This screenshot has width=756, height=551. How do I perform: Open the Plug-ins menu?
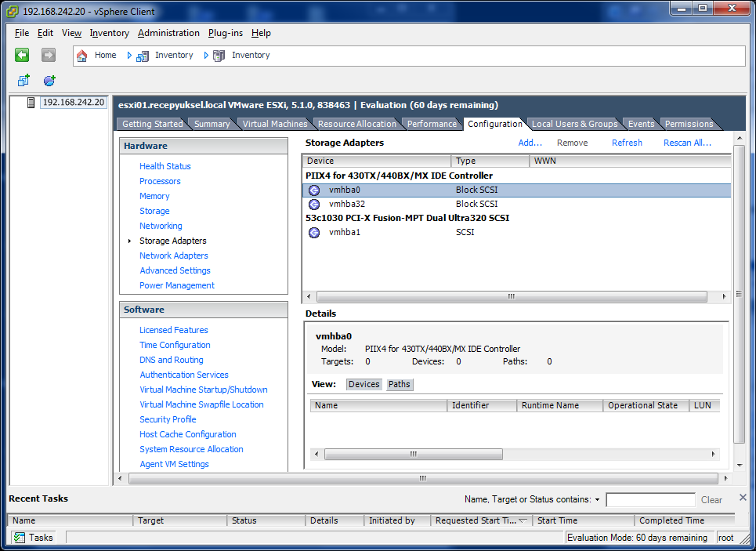(x=226, y=33)
